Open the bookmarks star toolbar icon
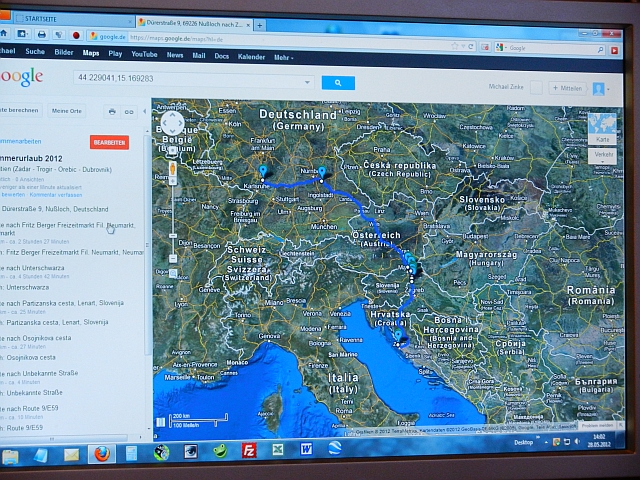The width and height of the screenshot is (640, 480). pyautogui.click(x=22, y=34)
